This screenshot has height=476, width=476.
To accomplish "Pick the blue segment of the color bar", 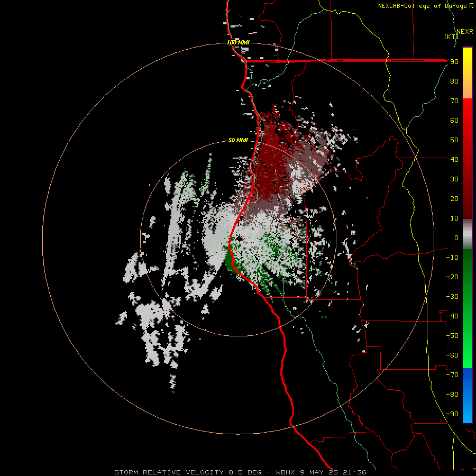I will tap(467, 396).
